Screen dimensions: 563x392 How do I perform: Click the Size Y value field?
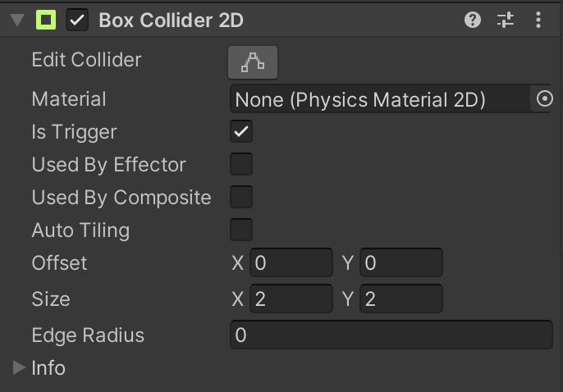[x=401, y=299]
